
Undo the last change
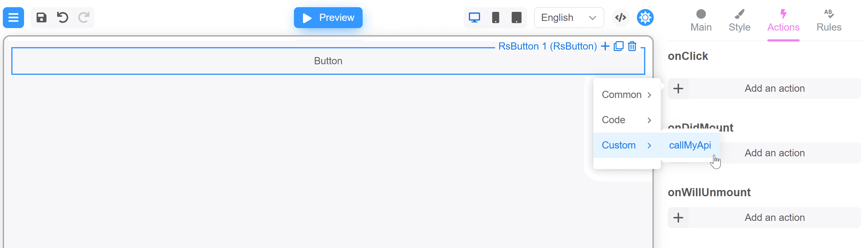coord(62,17)
